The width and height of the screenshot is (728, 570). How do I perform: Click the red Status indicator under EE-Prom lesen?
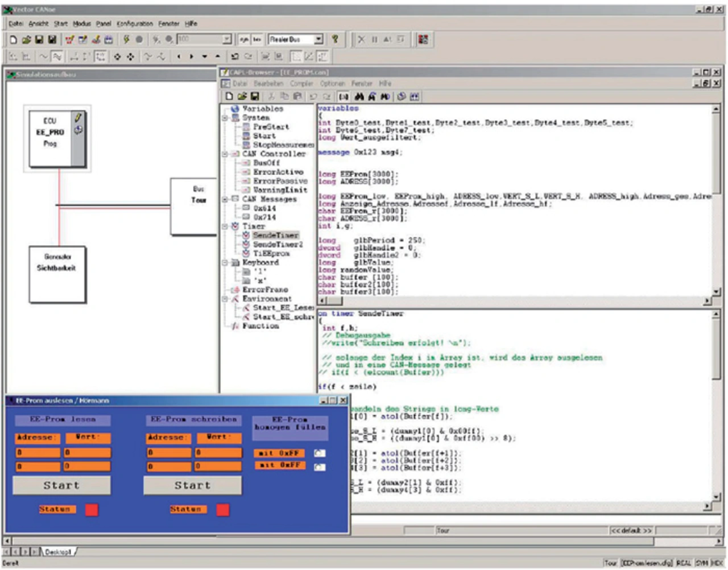click(x=92, y=510)
